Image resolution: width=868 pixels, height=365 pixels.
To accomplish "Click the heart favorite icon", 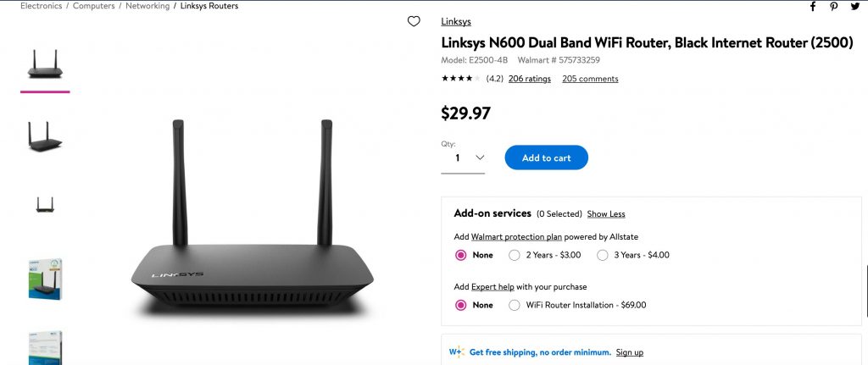I will pyautogui.click(x=414, y=21).
